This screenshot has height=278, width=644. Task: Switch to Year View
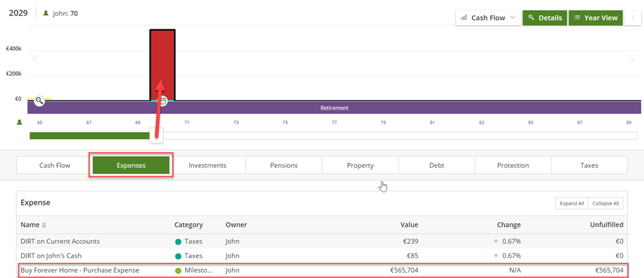(595, 18)
